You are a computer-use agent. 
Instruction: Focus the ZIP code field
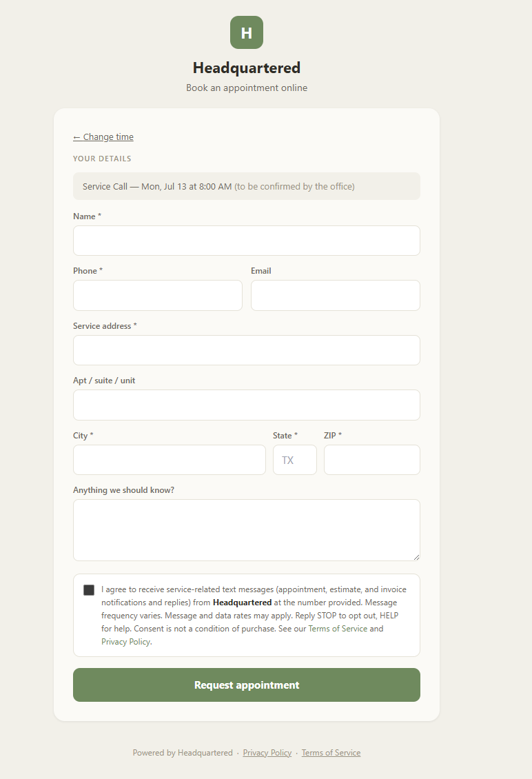[x=372, y=460]
